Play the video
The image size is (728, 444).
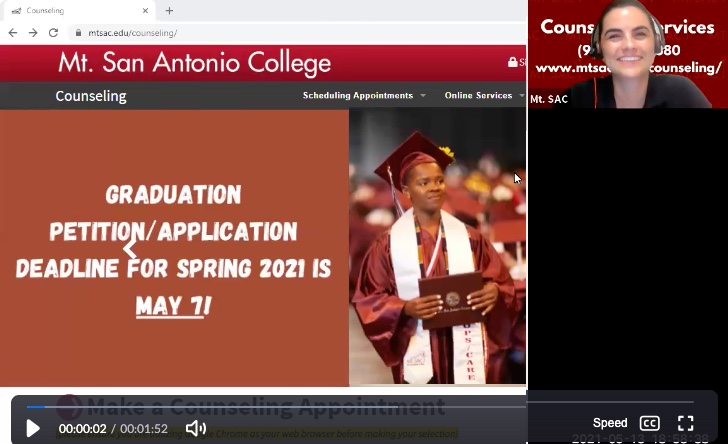32,428
